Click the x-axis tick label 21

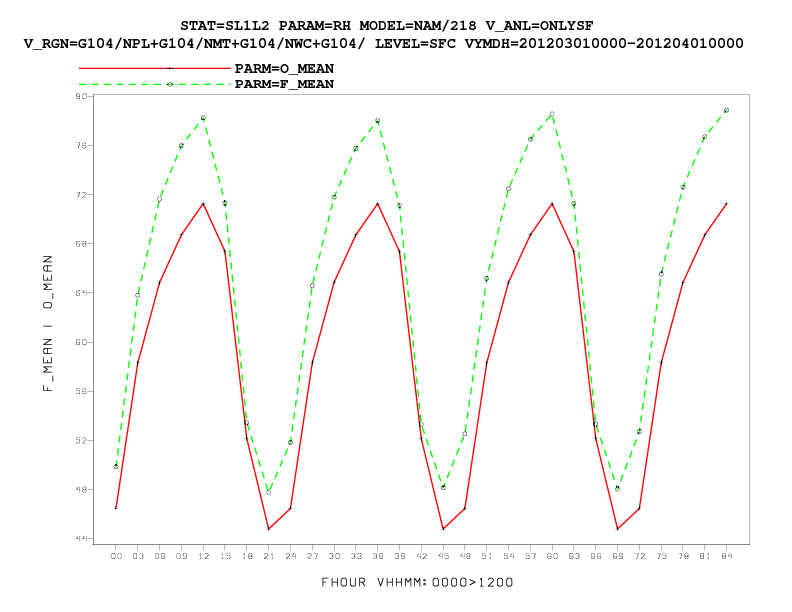click(x=269, y=556)
